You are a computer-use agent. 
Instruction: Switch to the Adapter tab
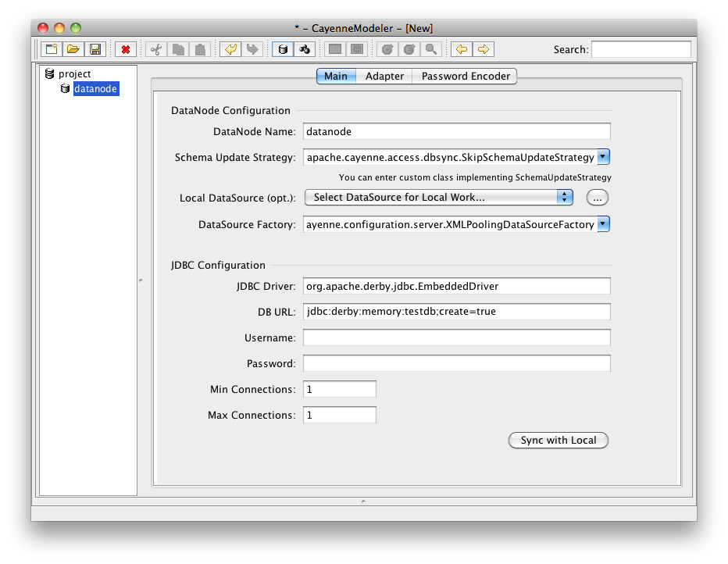pos(384,76)
